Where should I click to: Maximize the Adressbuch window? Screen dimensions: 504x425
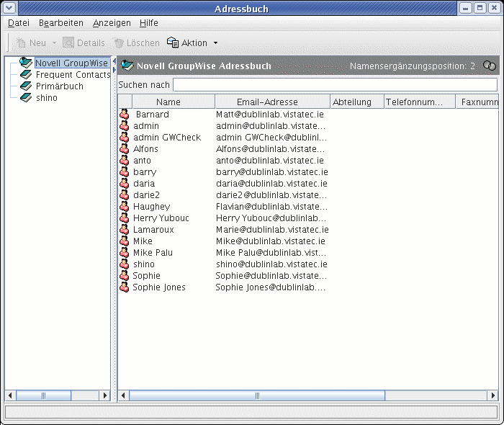point(480,8)
